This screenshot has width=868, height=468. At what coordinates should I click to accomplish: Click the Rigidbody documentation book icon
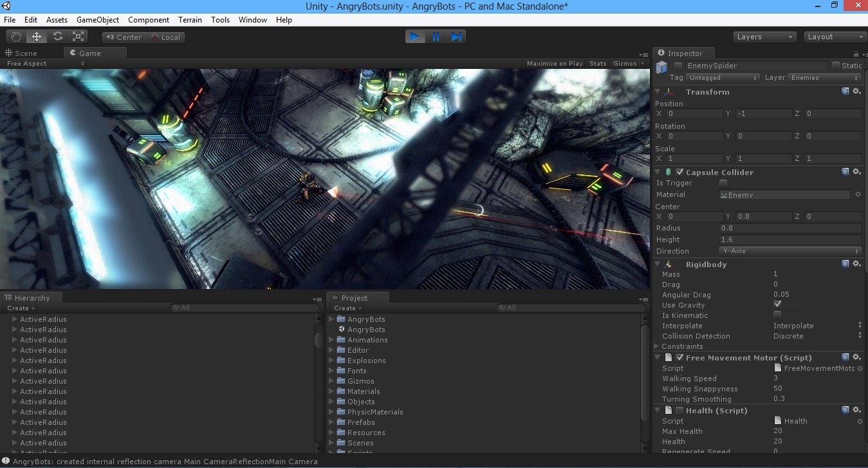tap(845, 263)
